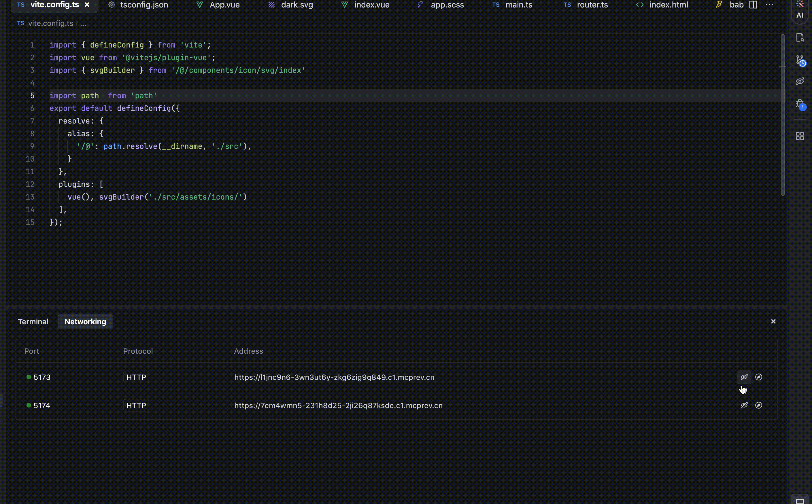Viewport: 812px width, 504px height.
Task: Show more editor tab actions menu
Action: click(769, 5)
